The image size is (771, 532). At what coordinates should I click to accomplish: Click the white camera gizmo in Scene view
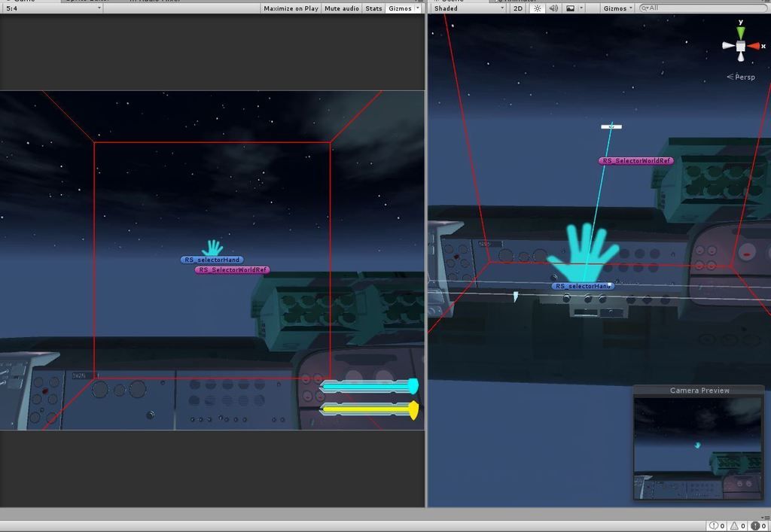[611, 126]
